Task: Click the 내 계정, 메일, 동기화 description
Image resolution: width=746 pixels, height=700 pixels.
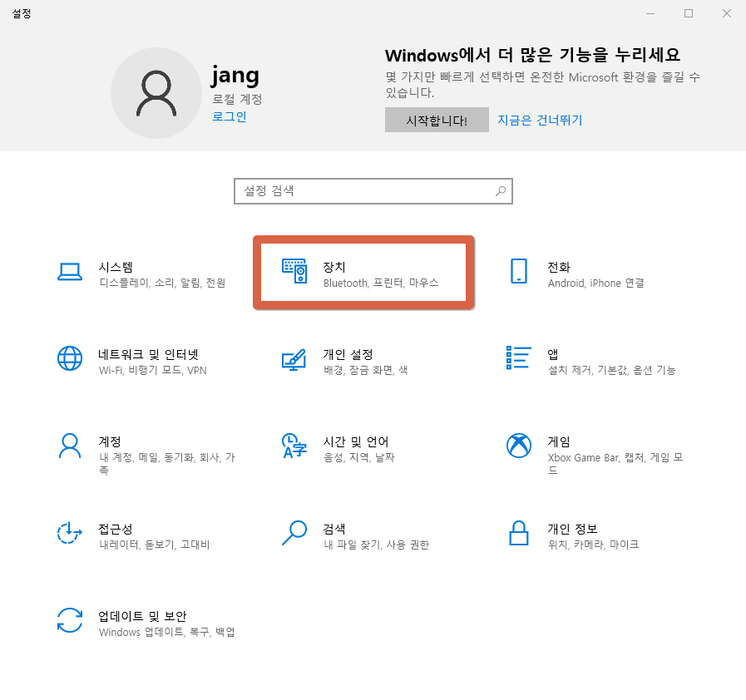Action: (x=167, y=464)
